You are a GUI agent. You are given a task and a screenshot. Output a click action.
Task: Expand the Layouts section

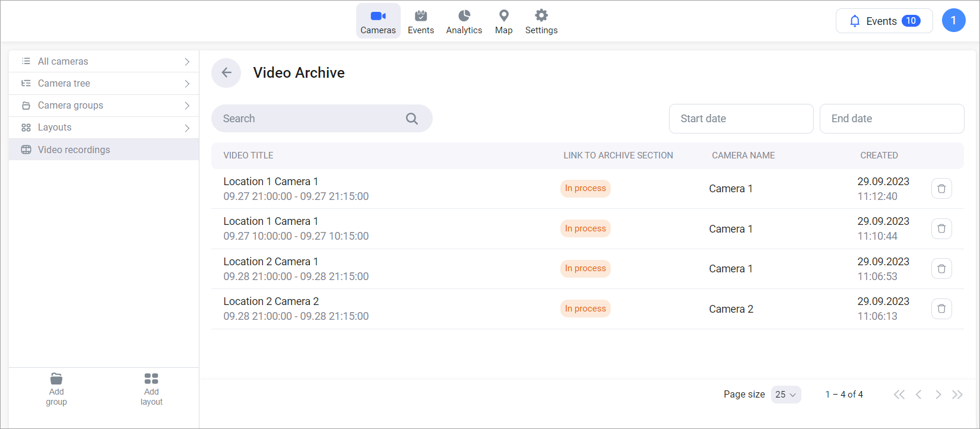coord(104,128)
